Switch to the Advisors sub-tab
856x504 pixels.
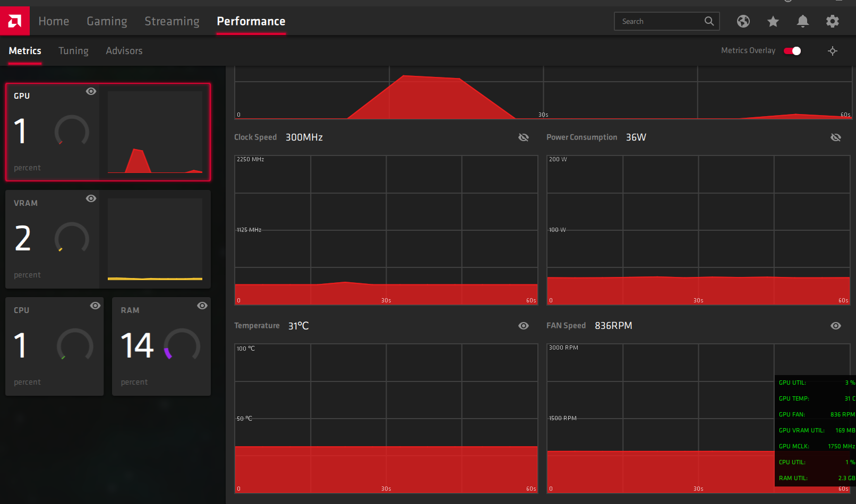click(124, 51)
